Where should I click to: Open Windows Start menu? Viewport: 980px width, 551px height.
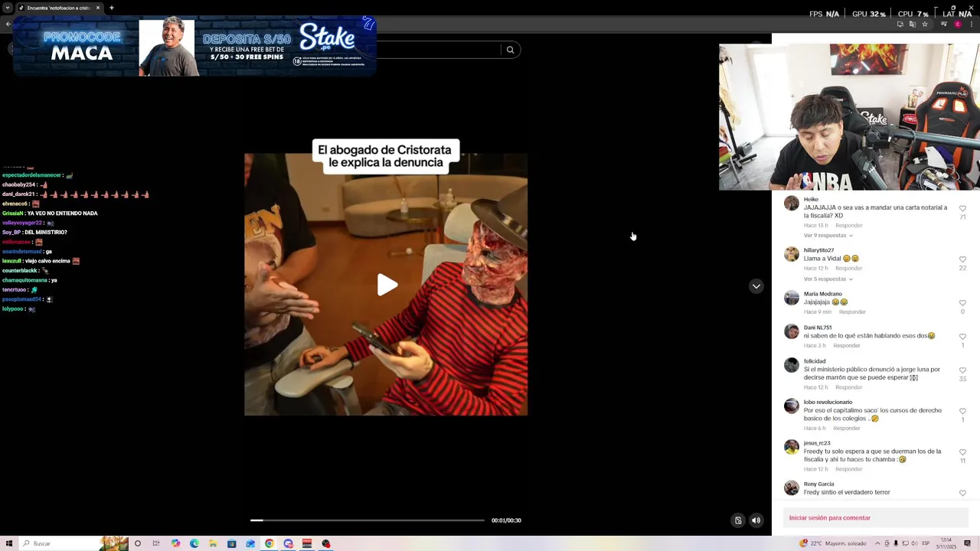tap(9, 543)
